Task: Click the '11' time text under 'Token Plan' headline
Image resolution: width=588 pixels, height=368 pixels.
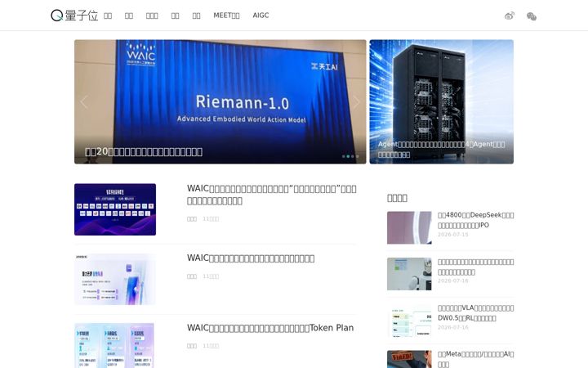Action: click(211, 346)
